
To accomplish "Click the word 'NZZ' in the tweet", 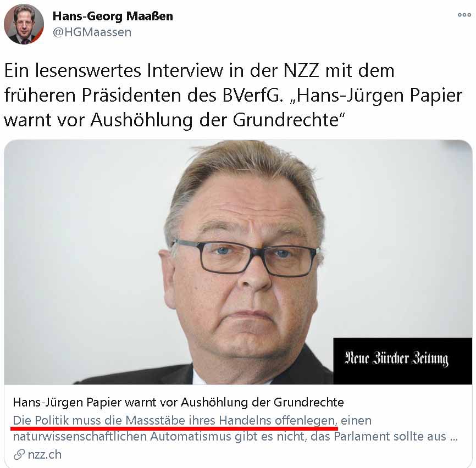I will coord(301,70).
